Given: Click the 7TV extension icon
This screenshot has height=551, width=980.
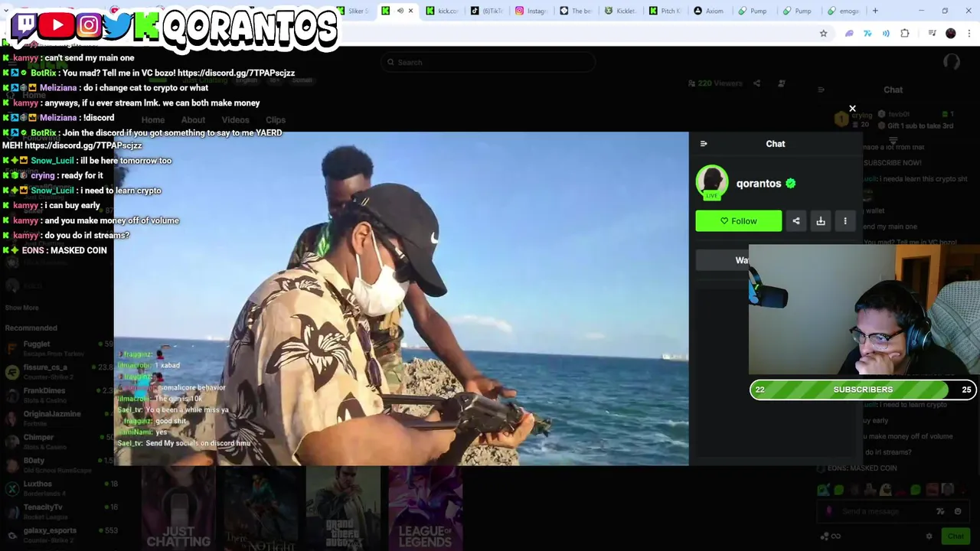Looking at the screenshot, I should tap(867, 34).
